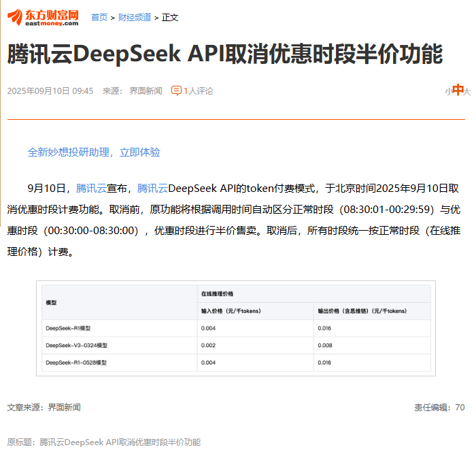Click the article headline text

[x=225, y=54]
